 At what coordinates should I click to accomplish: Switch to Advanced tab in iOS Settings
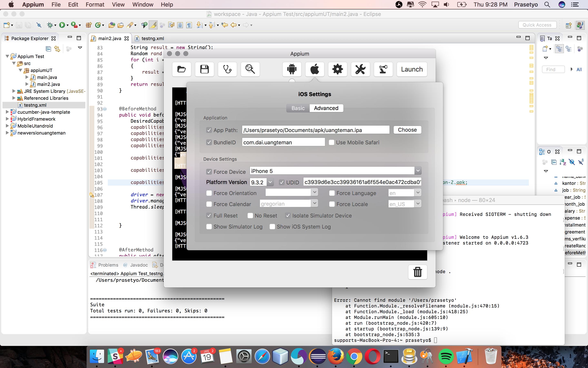pyautogui.click(x=326, y=108)
